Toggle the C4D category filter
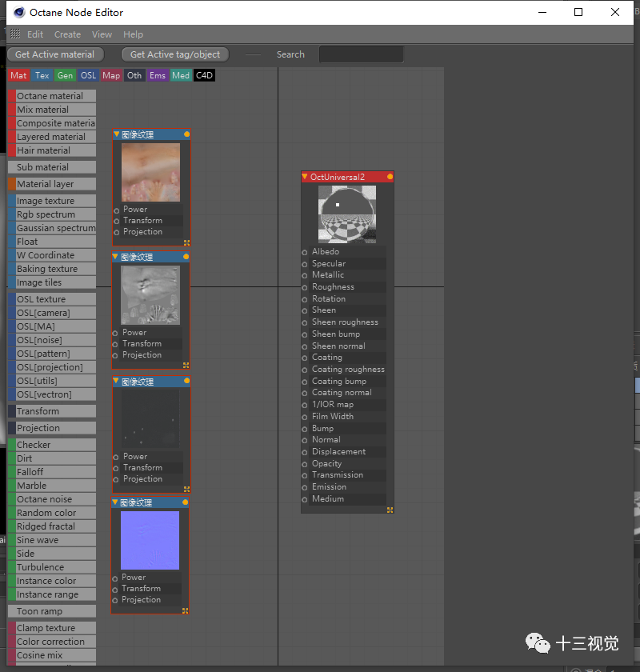Viewport: 640px width, 672px height. (x=204, y=75)
